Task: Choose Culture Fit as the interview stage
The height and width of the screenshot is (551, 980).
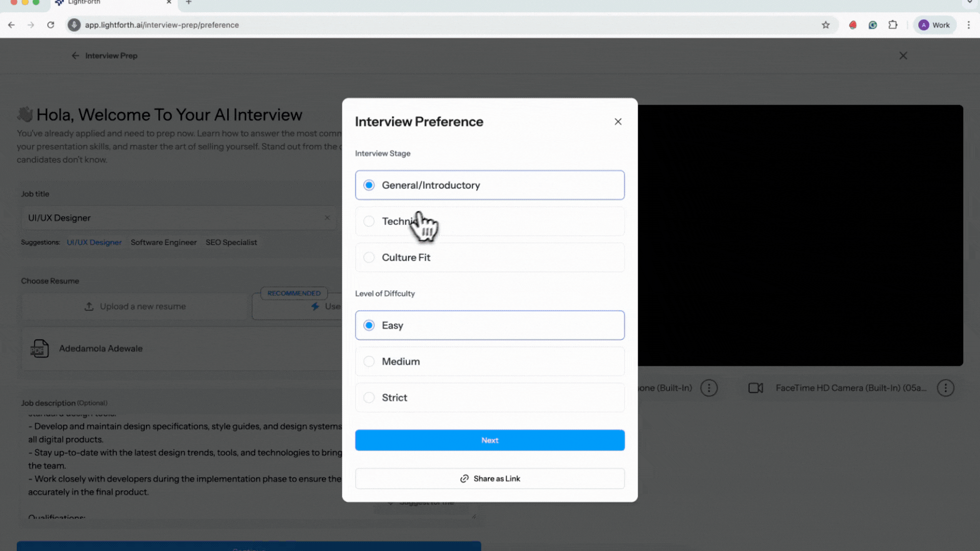Action: click(369, 257)
